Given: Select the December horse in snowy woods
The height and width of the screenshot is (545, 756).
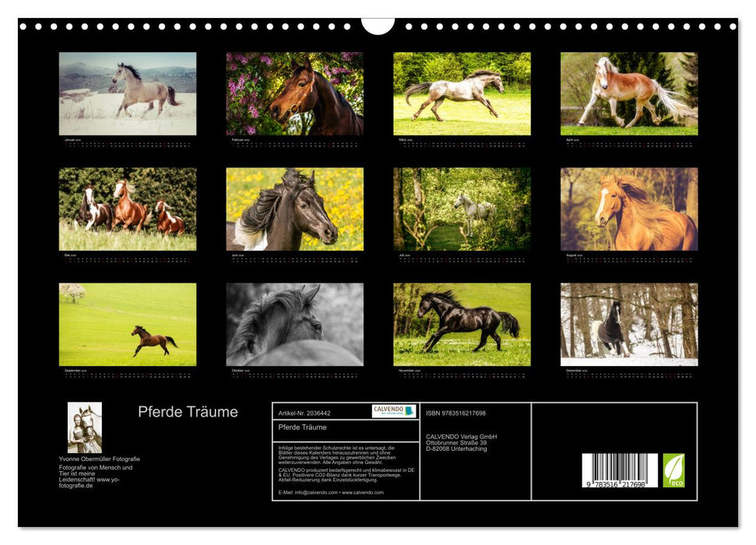Looking at the screenshot, I should coord(629,324).
